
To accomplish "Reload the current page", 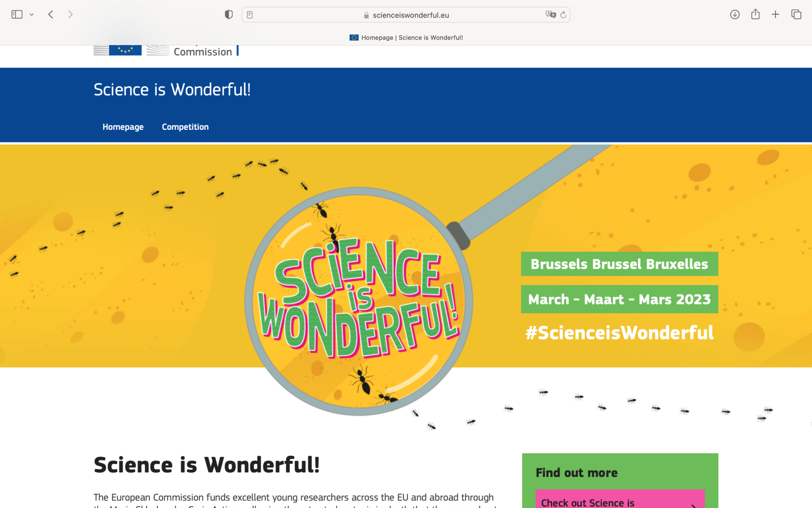I will point(564,15).
